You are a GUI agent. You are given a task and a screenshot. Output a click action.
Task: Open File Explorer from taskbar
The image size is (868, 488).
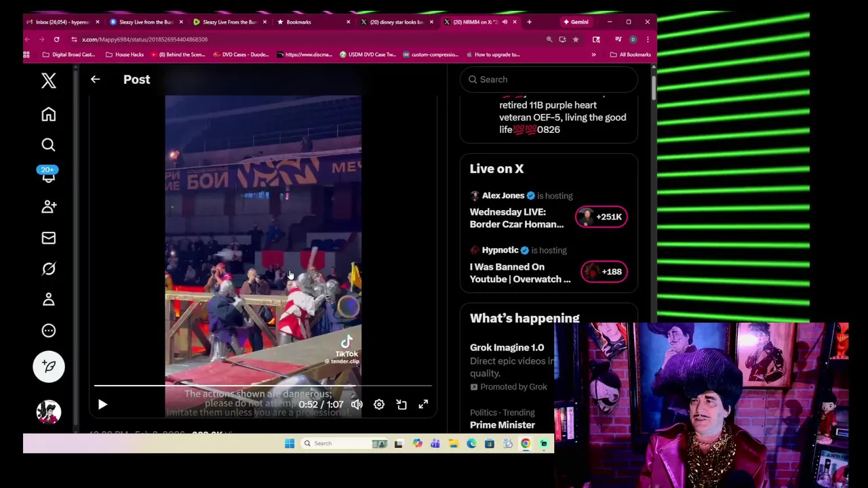[453, 443]
